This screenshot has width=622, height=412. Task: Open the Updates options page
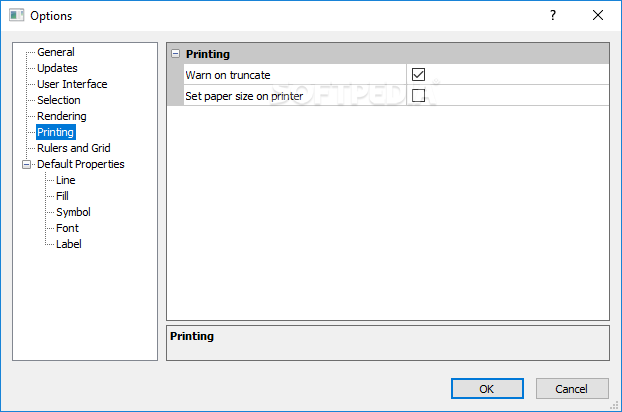point(57,68)
